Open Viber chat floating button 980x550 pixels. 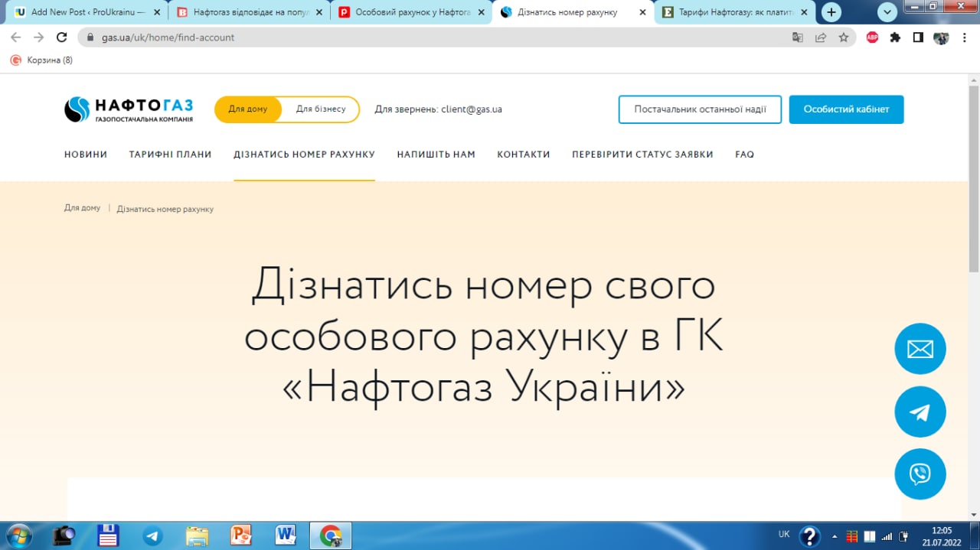click(920, 474)
